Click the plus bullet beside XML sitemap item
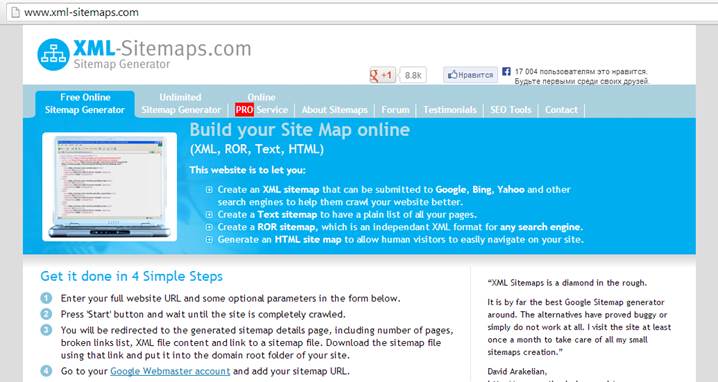This screenshot has width=718, height=382. [209, 190]
